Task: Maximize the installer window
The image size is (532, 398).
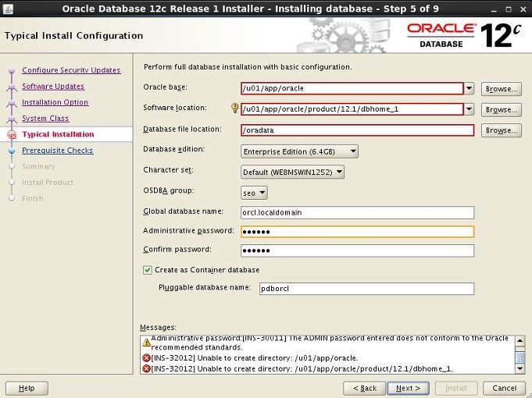Action: [x=509, y=9]
